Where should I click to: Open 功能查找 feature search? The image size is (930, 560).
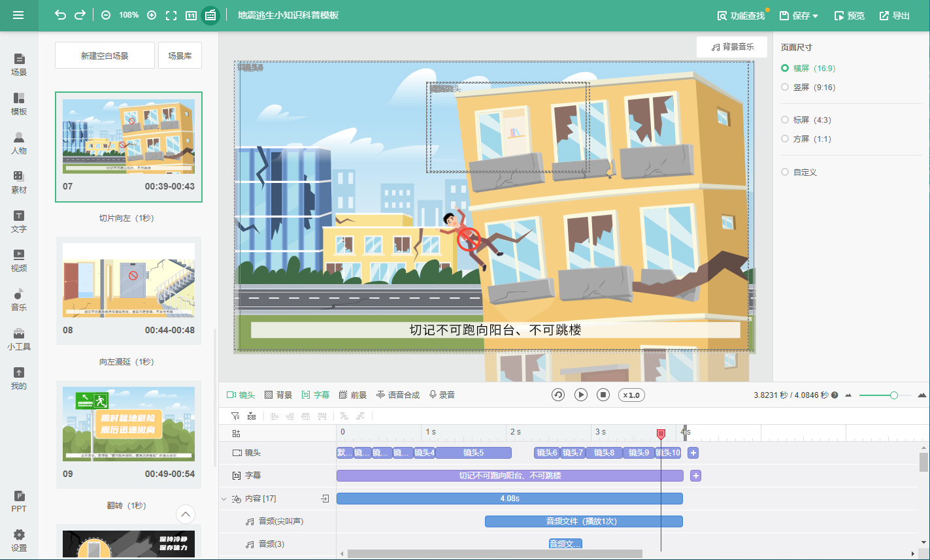tap(741, 16)
